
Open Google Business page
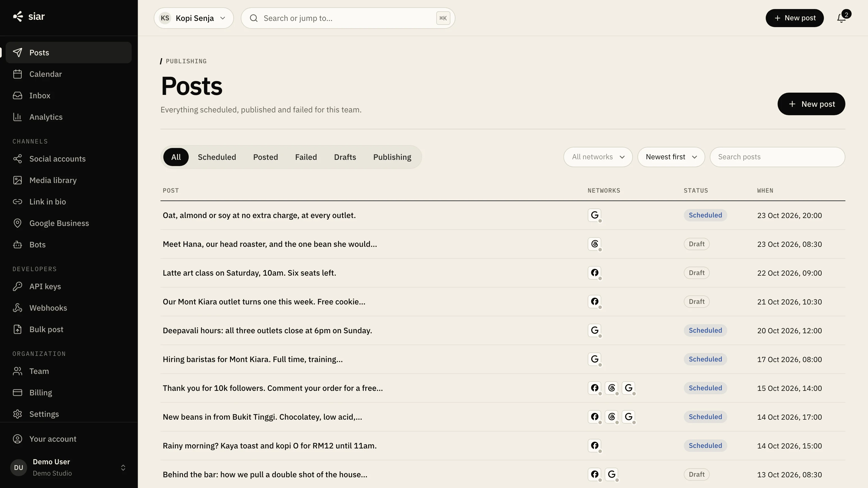point(68,223)
